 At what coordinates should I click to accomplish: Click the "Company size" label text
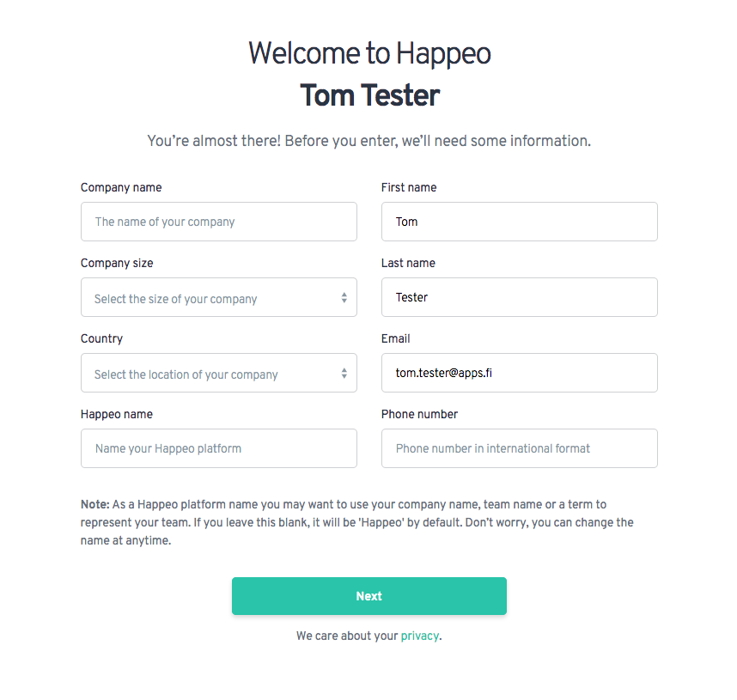(117, 263)
